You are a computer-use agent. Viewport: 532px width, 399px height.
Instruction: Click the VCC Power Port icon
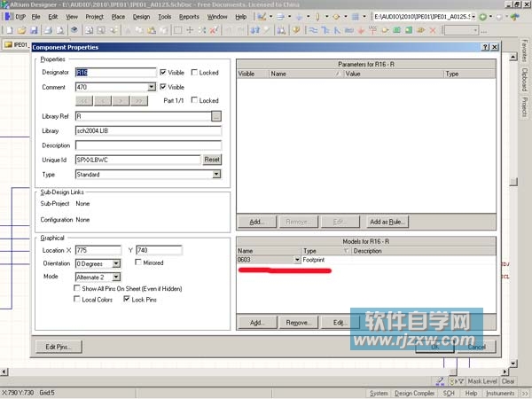[x=373, y=30]
